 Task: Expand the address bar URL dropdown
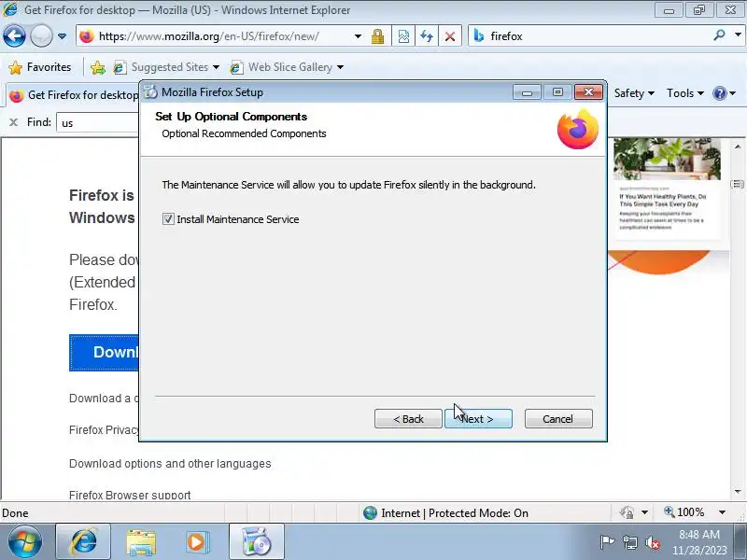pyautogui.click(x=358, y=36)
